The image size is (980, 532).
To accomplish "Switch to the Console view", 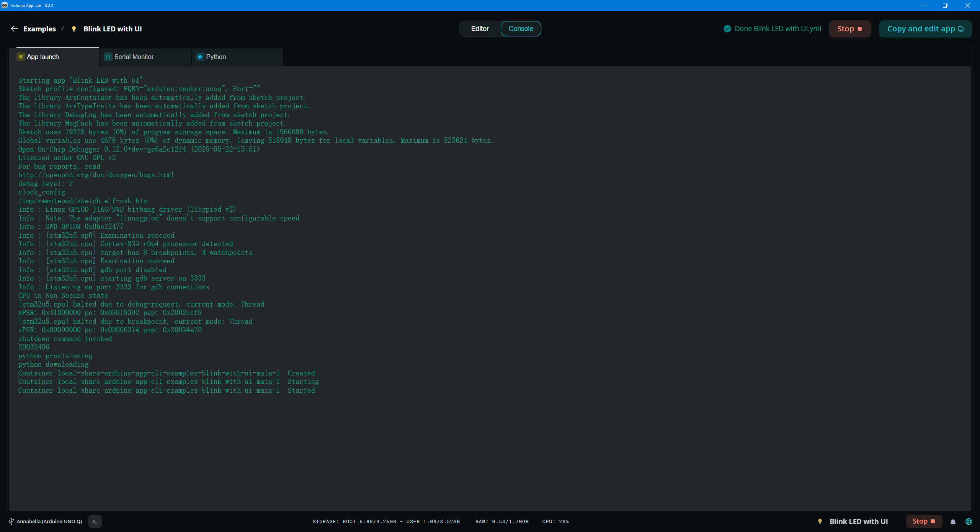I will coord(521,29).
